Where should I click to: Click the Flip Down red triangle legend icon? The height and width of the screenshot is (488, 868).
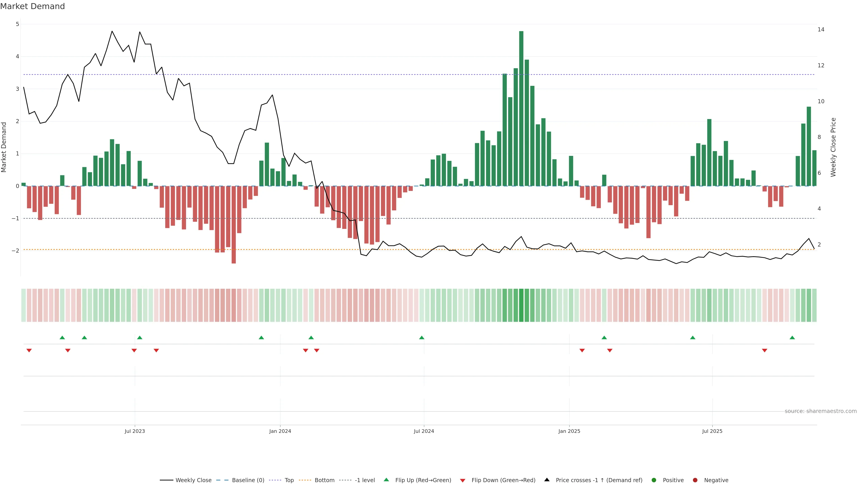click(463, 481)
